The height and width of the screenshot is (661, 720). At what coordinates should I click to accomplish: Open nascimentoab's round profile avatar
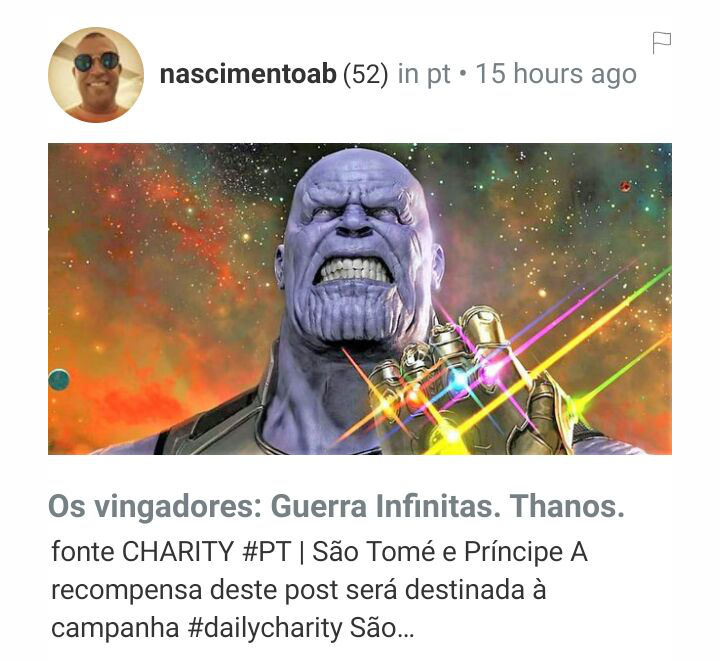coord(96,75)
